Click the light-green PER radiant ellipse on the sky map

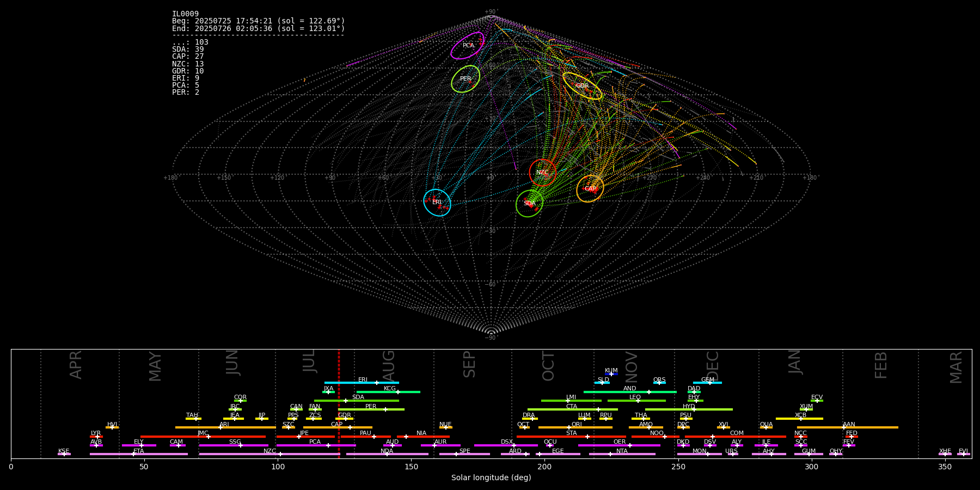465,79
